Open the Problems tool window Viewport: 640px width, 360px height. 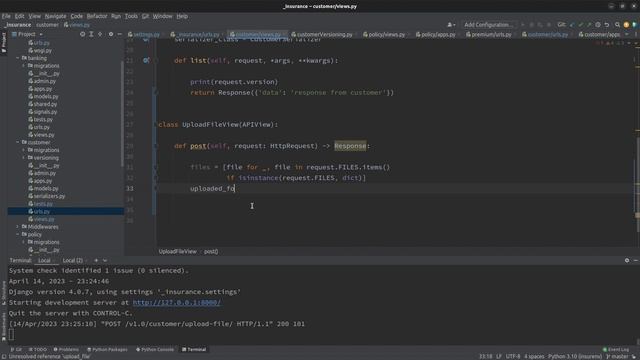66,350
